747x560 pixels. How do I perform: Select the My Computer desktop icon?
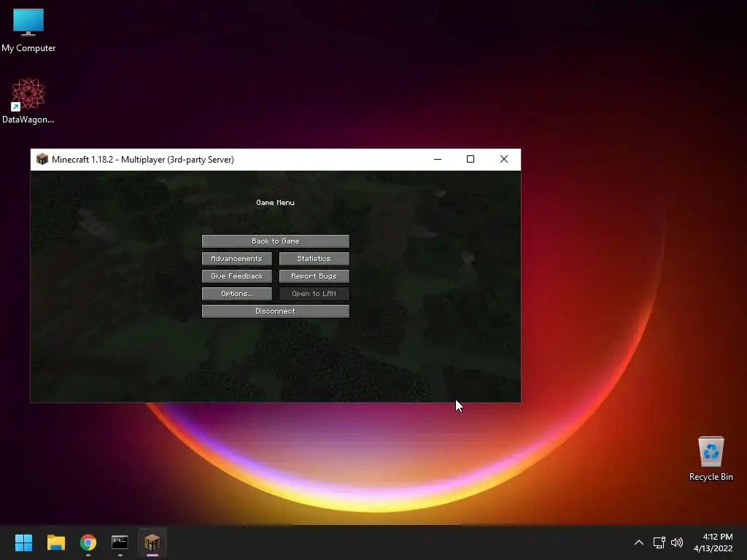pyautogui.click(x=28, y=31)
